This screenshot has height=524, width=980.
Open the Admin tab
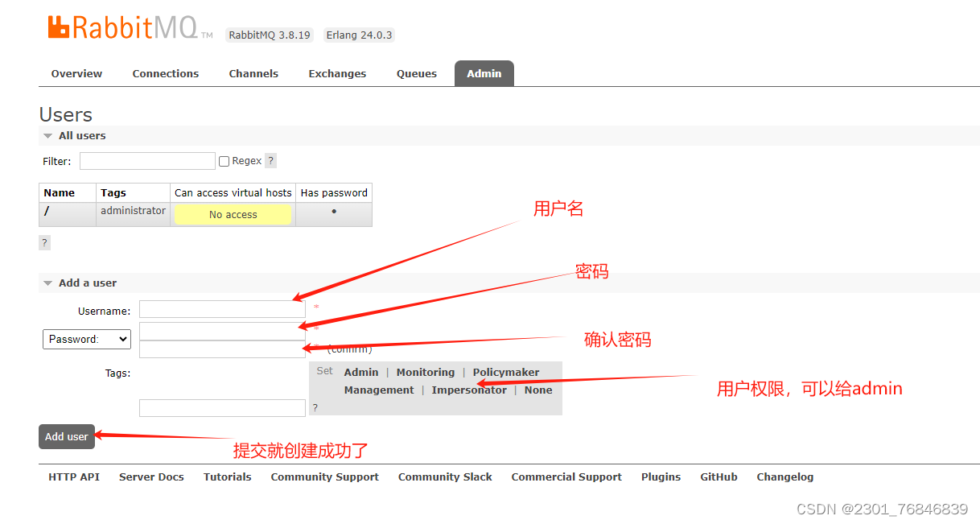(484, 73)
